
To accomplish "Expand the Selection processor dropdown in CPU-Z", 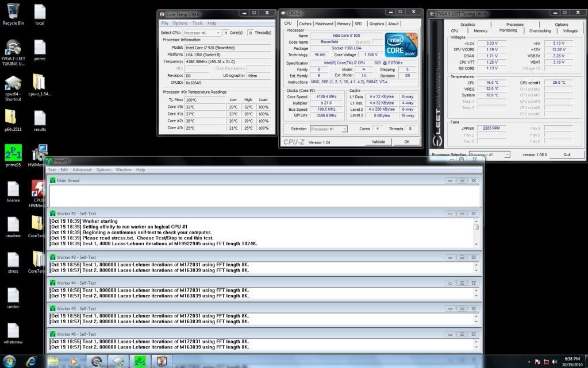I will coord(329,129).
